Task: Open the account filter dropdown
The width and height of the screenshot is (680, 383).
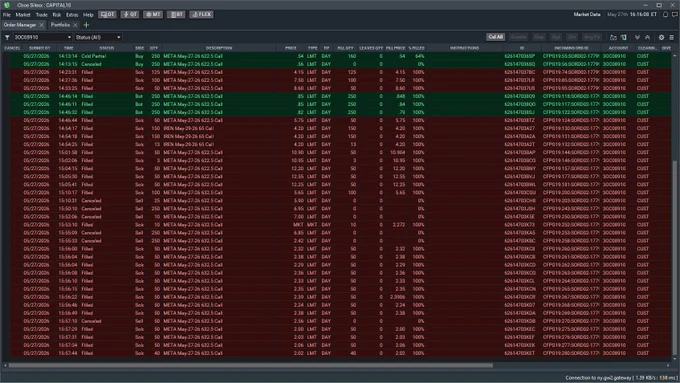Action: click(42, 37)
